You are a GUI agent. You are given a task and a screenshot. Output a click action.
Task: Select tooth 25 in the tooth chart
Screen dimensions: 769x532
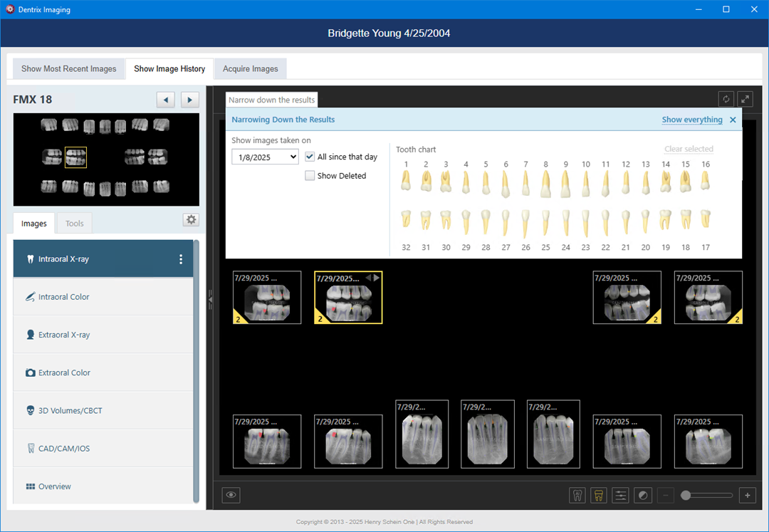click(x=546, y=223)
